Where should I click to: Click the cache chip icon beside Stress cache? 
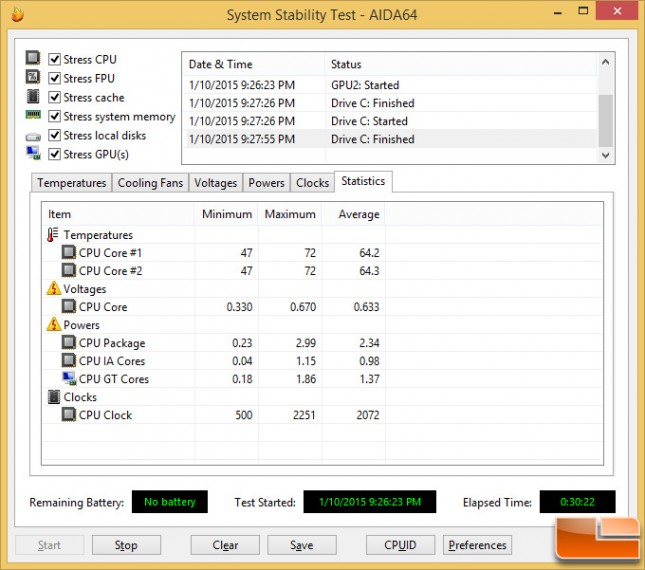pyautogui.click(x=33, y=96)
